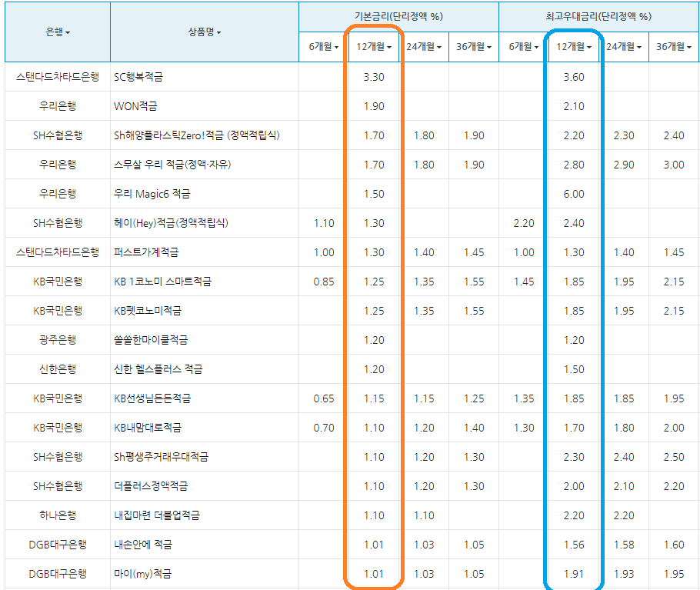Click 1.50 base rate for 우리 Magic6
The height and width of the screenshot is (590, 700).
[x=374, y=194]
